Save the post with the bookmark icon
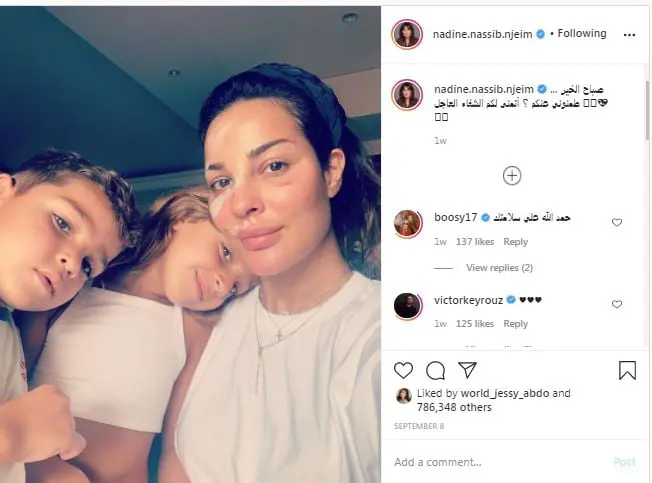The image size is (652, 483). pos(627,370)
